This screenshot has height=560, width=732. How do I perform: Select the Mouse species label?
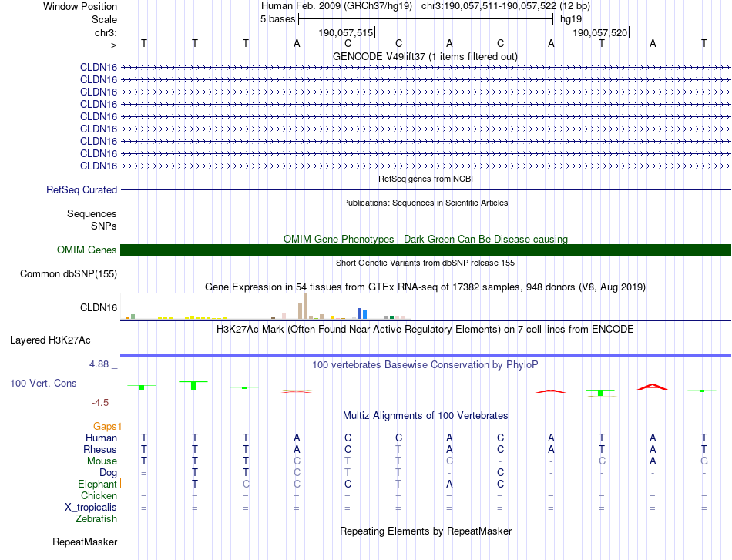click(x=102, y=461)
